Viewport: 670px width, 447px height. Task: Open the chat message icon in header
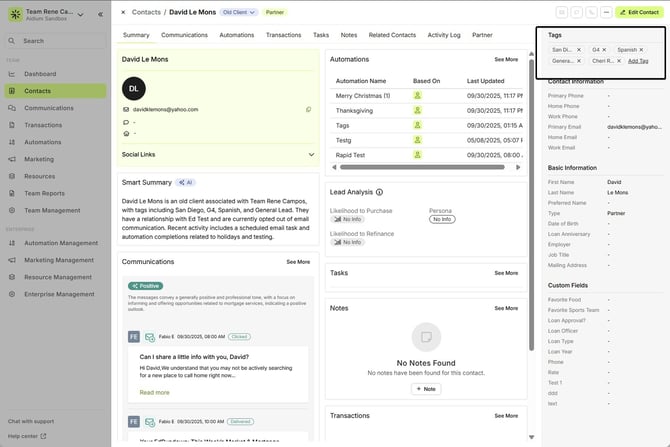pos(576,12)
